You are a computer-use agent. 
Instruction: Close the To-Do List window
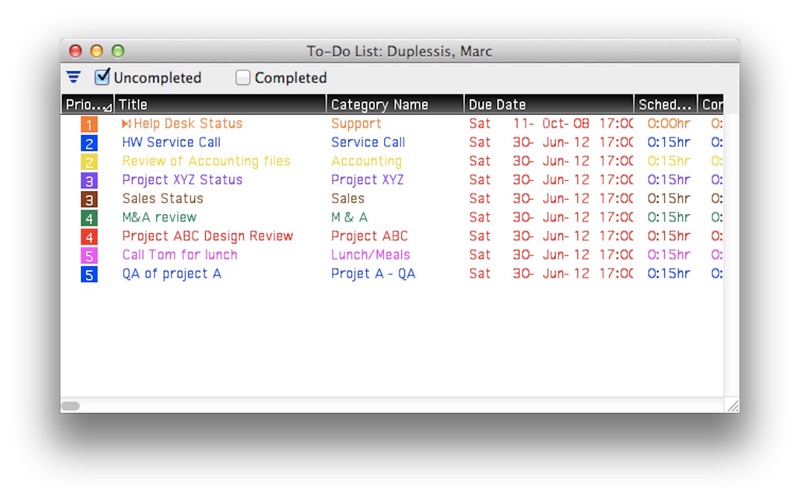click(76, 51)
